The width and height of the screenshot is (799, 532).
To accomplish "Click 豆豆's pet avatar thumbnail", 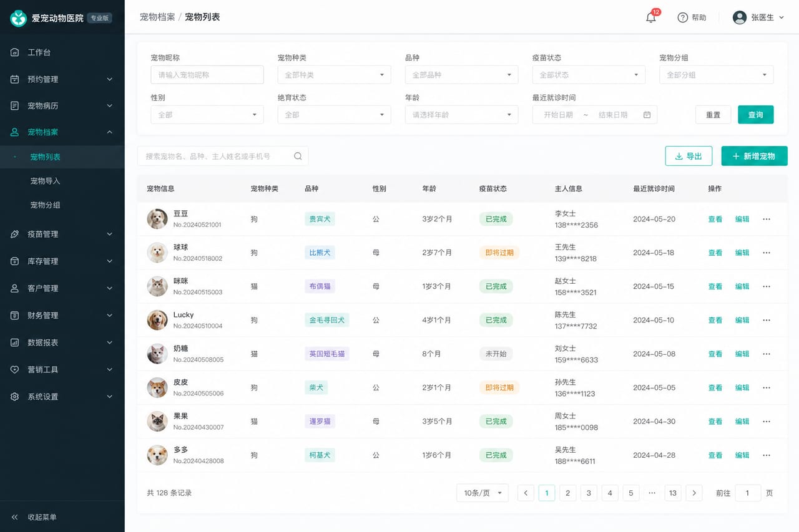I will click(x=157, y=219).
